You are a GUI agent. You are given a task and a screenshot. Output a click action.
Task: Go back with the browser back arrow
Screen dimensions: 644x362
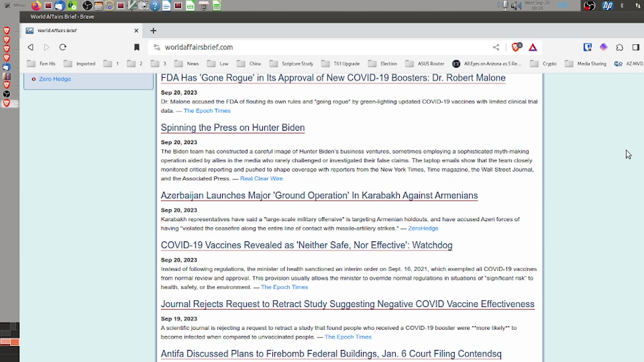tap(31, 47)
